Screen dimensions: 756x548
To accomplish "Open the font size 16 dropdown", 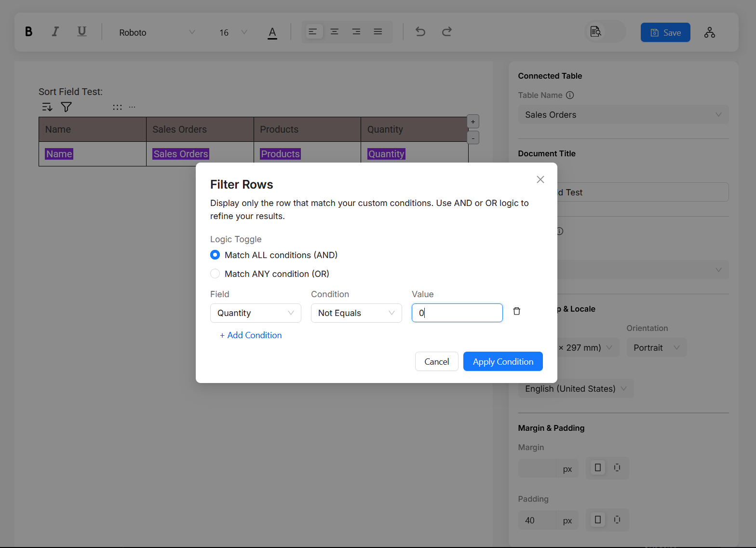I will pos(233,32).
